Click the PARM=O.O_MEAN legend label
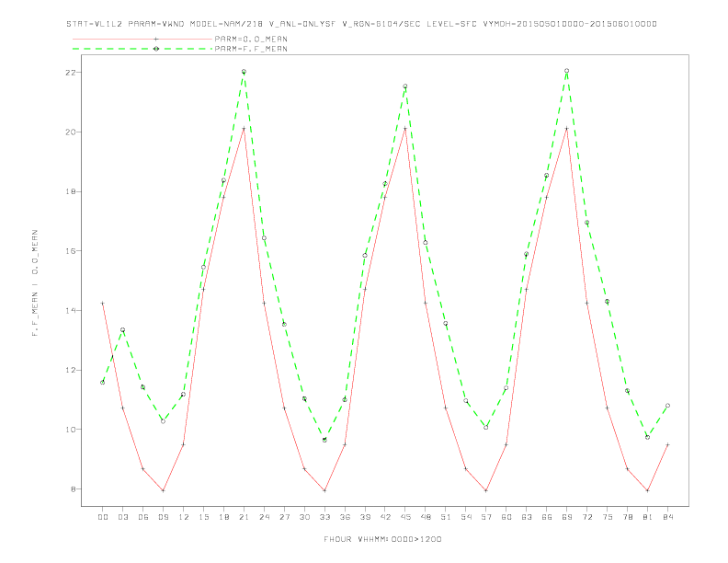This screenshot has width=728, height=563. coord(251,39)
